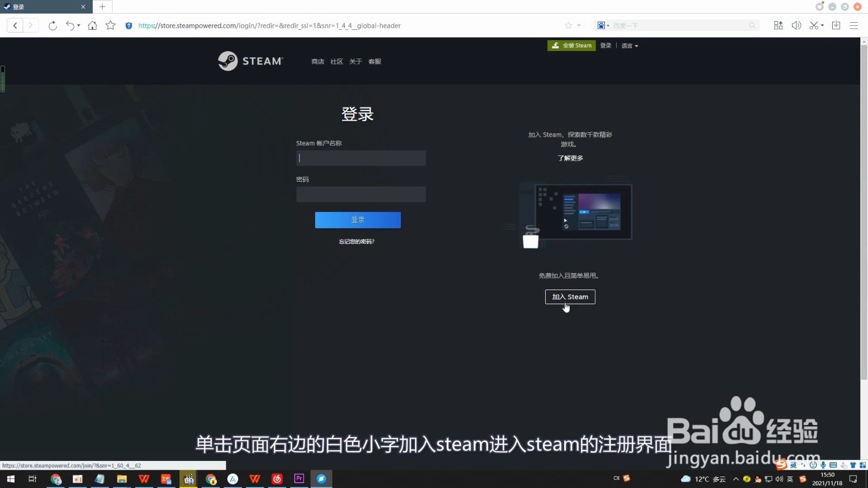Click the green 安装 Steam button

coord(571,46)
